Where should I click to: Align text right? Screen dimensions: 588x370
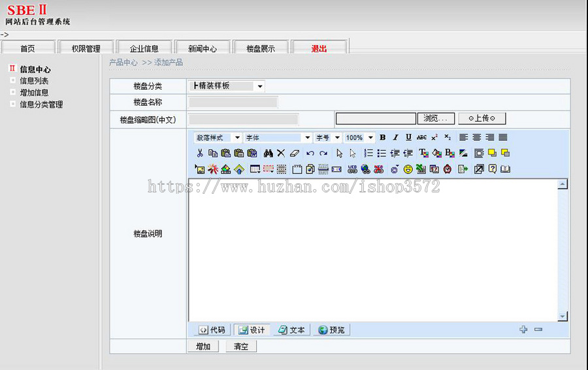click(x=490, y=138)
